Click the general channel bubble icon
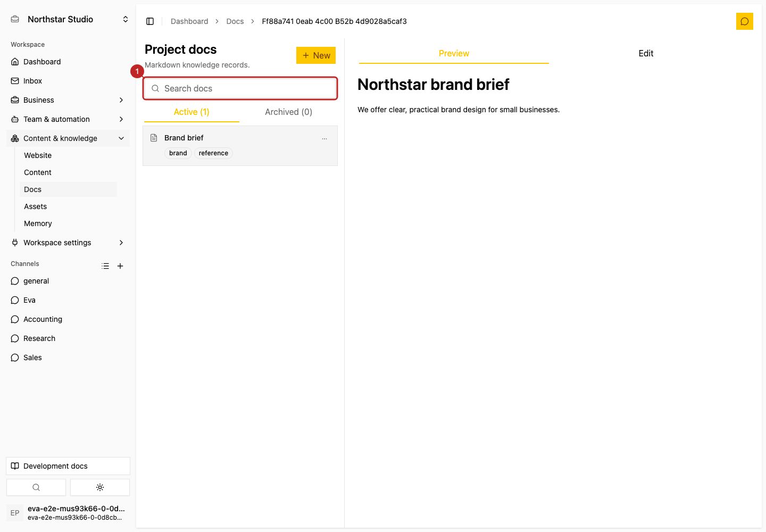Image resolution: width=766 pixels, height=532 pixels. (x=15, y=281)
